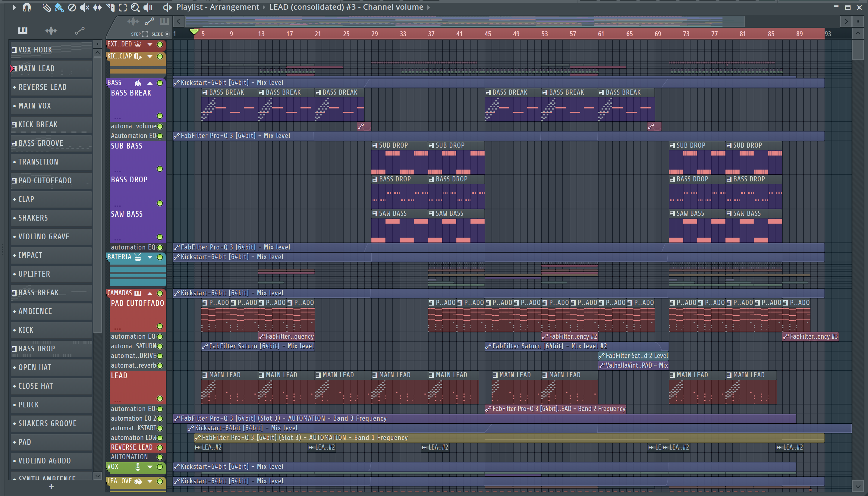
Task: Select the Paint brush tool
Action: tap(59, 7)
